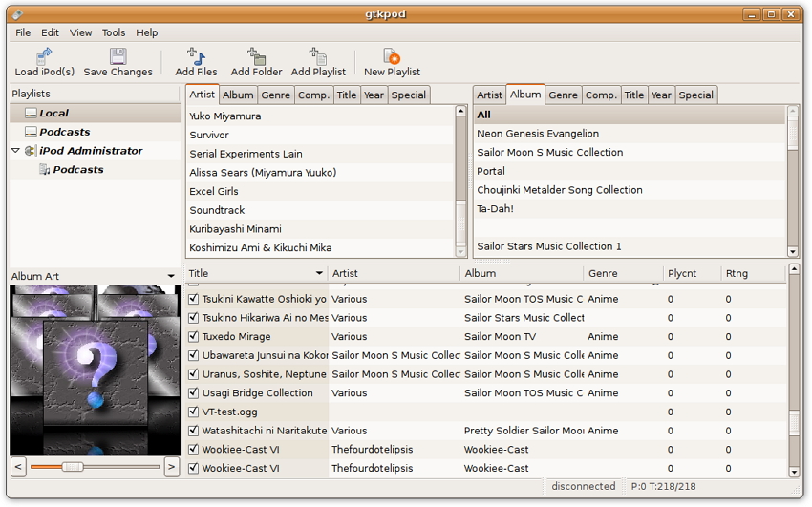This screenshot has height=507, width=812.
Task: Open the Tools menu
Action: click(x=114, y=32)
